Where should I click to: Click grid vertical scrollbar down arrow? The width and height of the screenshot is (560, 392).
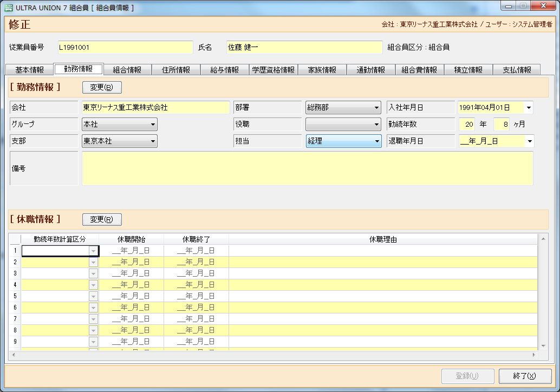[543, 345]
